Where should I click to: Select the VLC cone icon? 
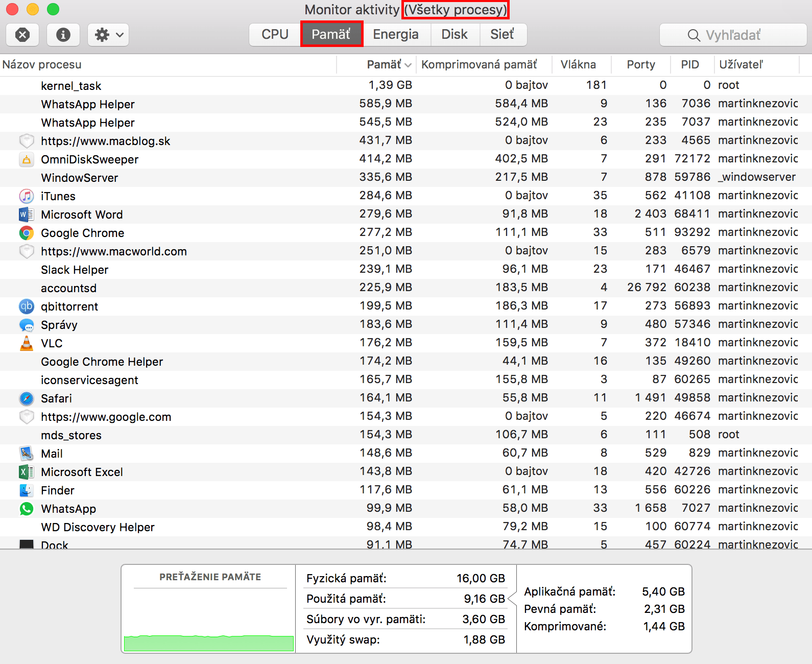tap(27, 343)
